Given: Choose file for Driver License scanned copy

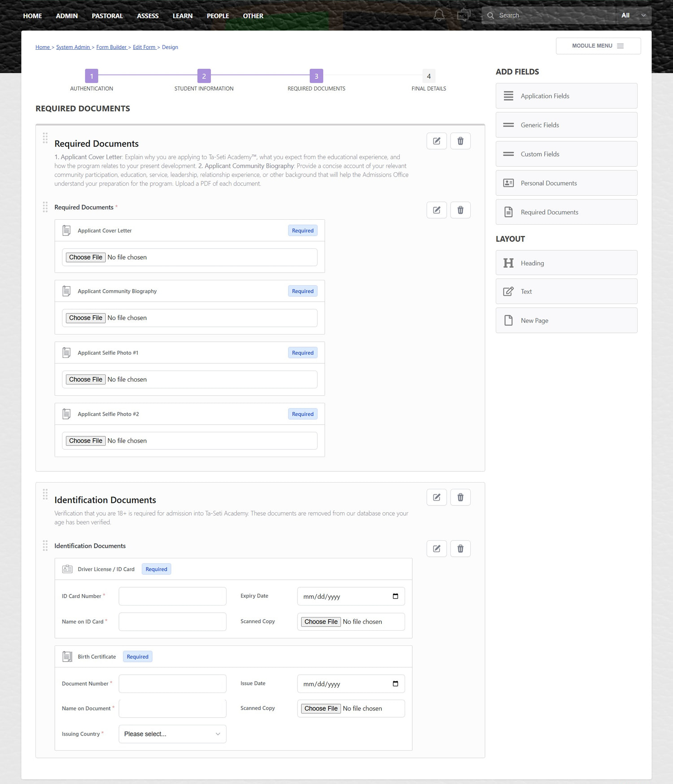Looking at the screenshot, I should pyautogui.click(x=321, y=622).
